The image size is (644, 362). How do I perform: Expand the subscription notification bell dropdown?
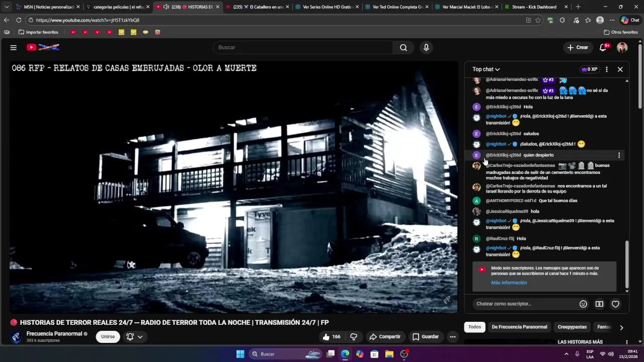click(135, 337)
